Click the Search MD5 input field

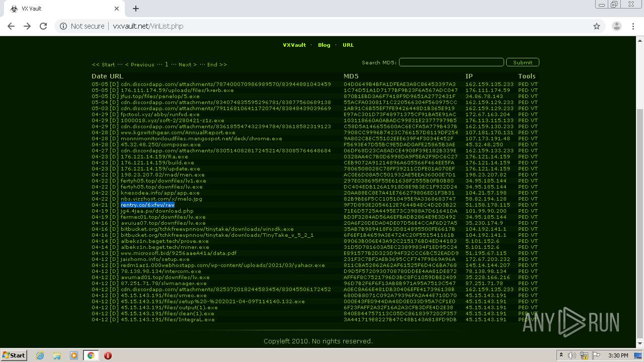point(451,62)
